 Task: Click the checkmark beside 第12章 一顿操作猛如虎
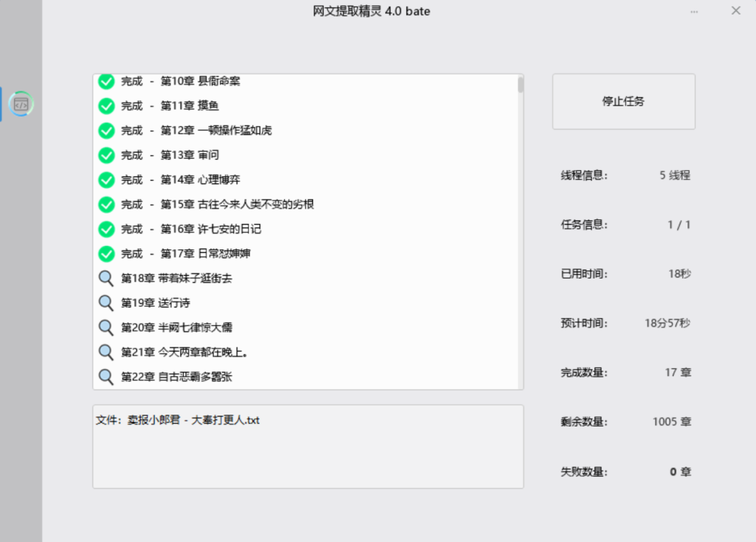pyautogui.click(x=106, y=130)
